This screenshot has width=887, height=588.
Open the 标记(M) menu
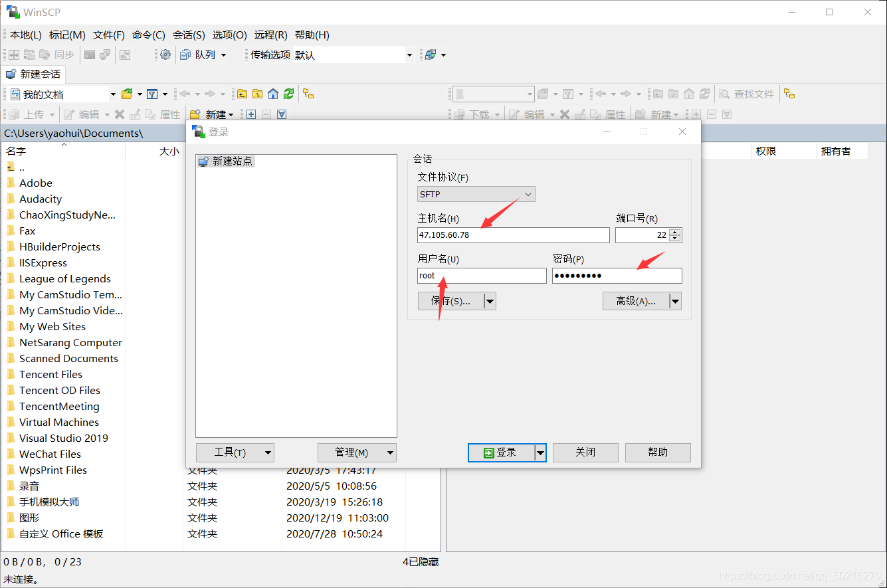point(67,35)
